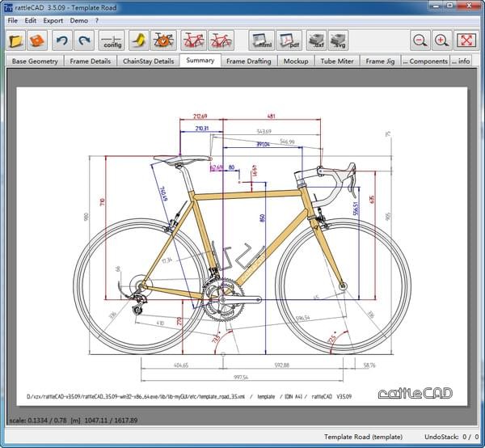Viewport: 485px width, 448px height.
Task: Export drawing as dxf
Action: 317,40
